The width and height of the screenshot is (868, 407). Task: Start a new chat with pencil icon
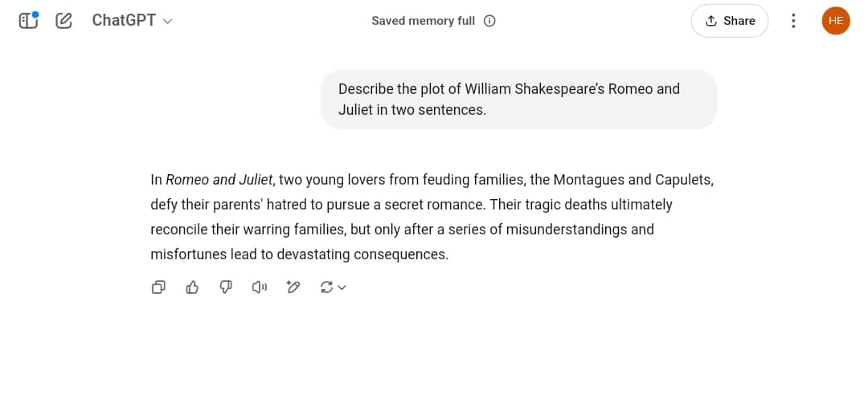click(x=63, y=21)
